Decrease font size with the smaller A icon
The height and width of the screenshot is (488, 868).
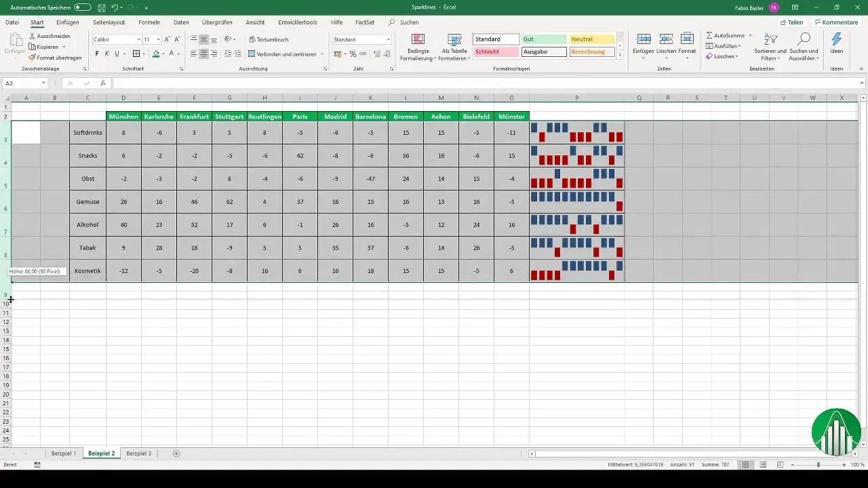tap(177, 39)
